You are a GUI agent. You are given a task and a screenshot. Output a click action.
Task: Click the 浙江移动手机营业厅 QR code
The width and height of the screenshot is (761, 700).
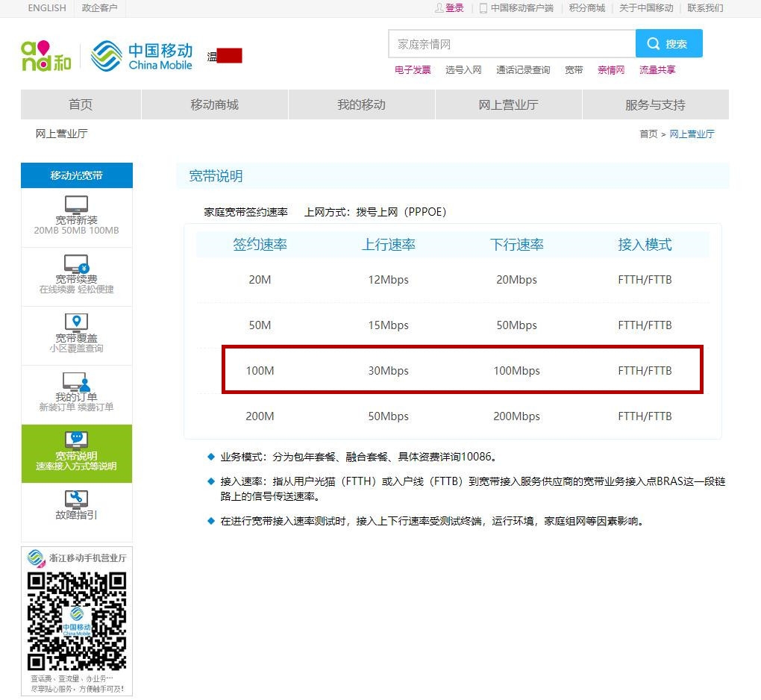[77, 621]
